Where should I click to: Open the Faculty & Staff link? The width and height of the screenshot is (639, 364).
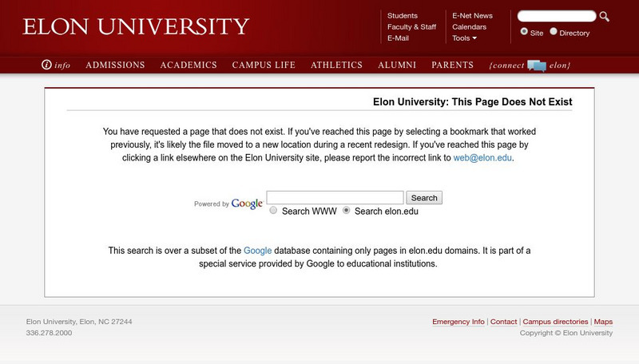point(411,27)
